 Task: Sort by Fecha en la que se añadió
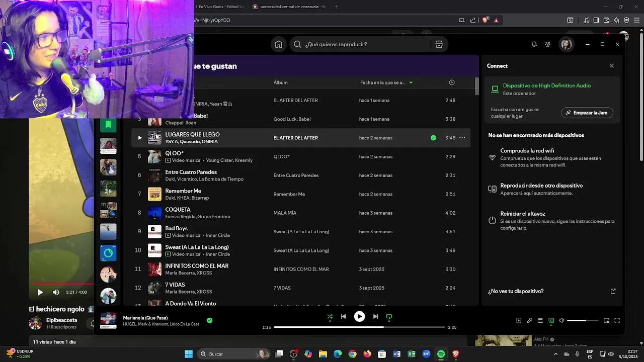pyautogui.click(x=386, y=82)
